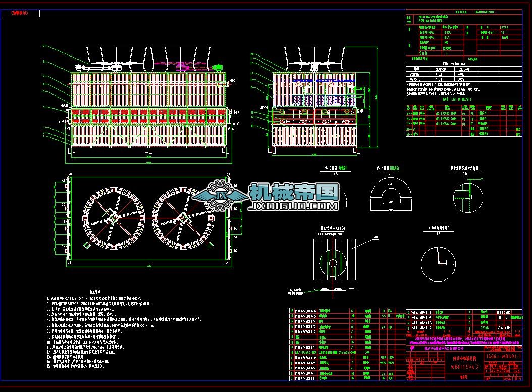Image resolution: width=532 pixels, height=392 pixels.
Task: Select technical note 7 mentioning 0.5mm
Action: point(101,325)
